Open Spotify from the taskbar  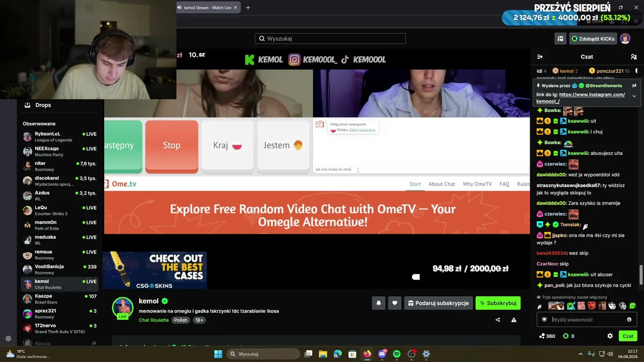click(396, 354)
